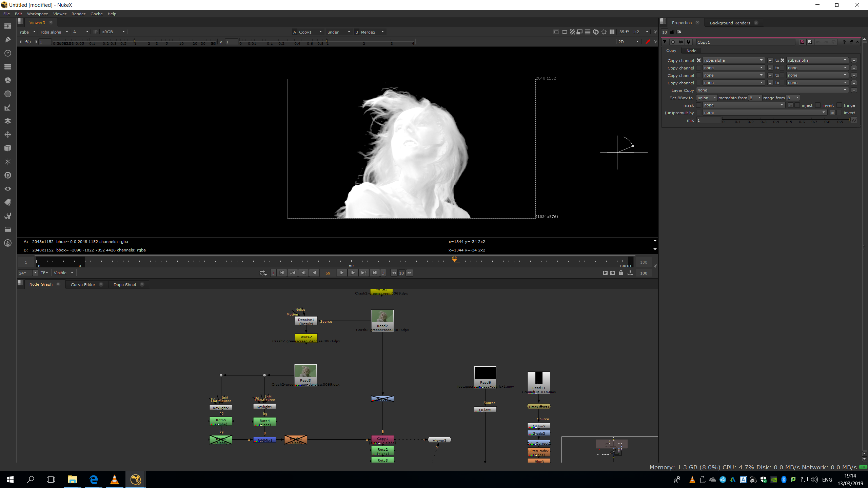Enable the fringe checkbox
This screenshot has width=868, height=488.
pyautogui.click(x=840, y=105)
